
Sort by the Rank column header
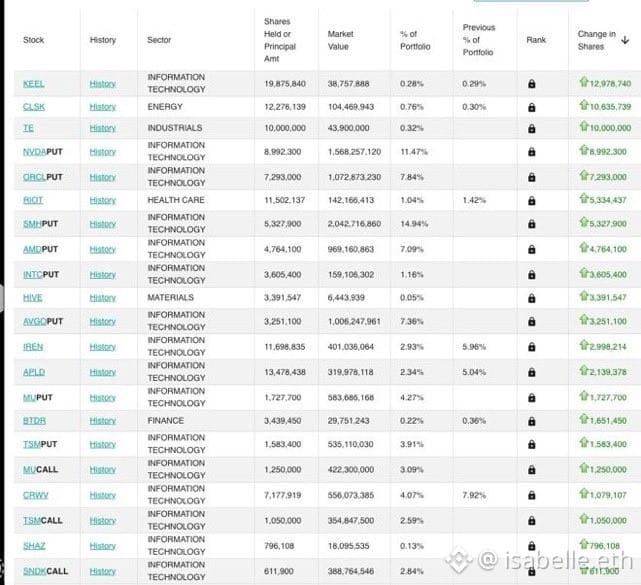tap(536, 40)
